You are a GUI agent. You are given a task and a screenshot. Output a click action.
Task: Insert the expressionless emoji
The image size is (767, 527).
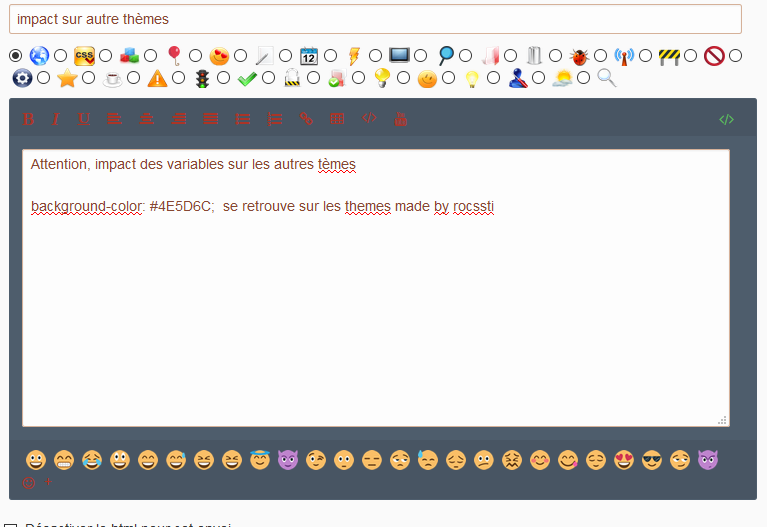[x=372, y=460]
